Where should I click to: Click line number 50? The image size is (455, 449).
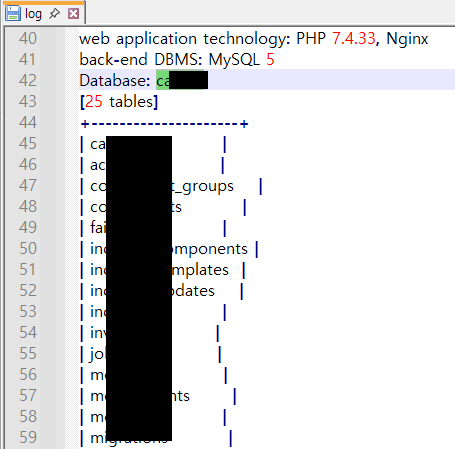pos(28,249)
